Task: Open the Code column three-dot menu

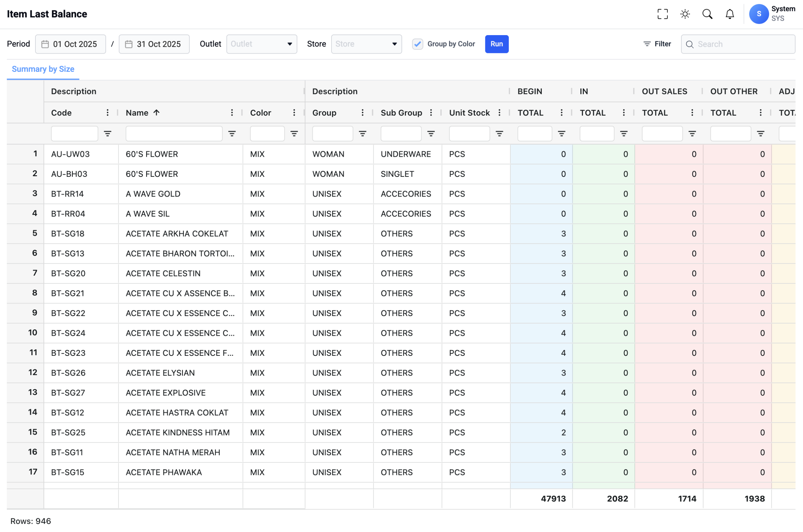Action: click(107, 113)
